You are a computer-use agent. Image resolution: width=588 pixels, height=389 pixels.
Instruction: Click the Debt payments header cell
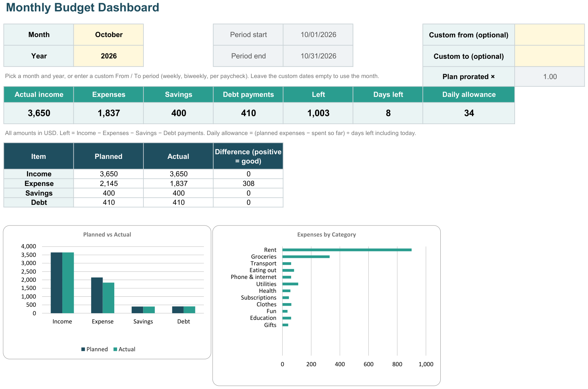(248, 94)
